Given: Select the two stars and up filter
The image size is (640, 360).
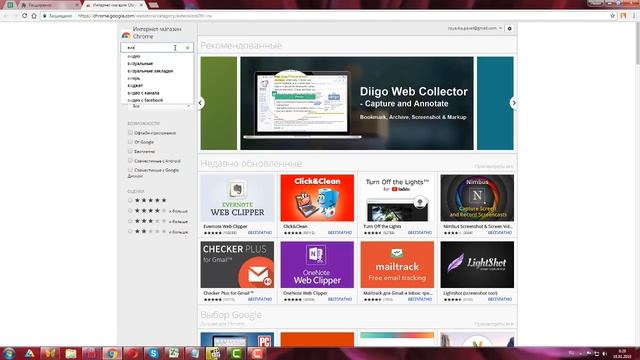Looking at the screenshot, I should click(130, 231).
